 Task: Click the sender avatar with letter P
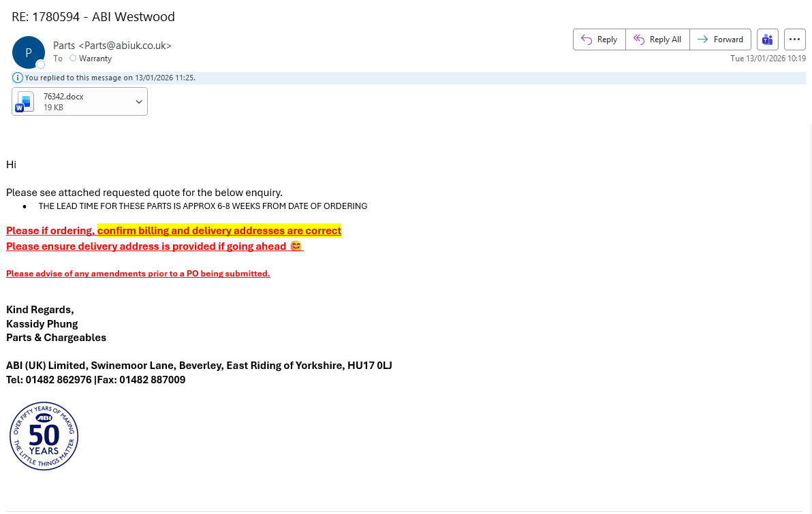click(x=29, y=52)
